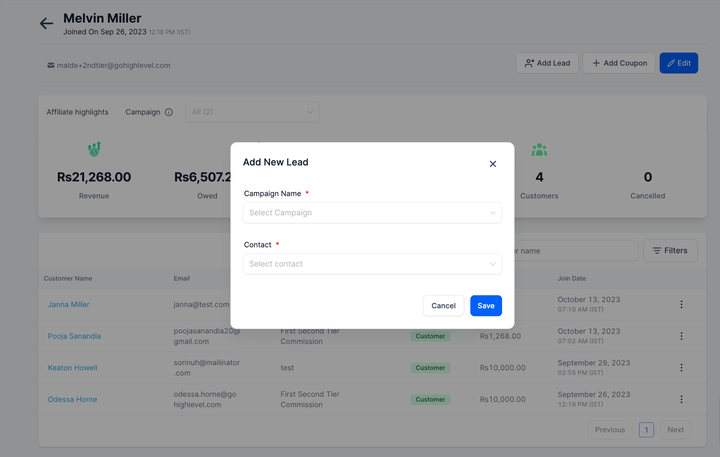Open the Select contact dropdown
Image resolution: width=720 pixels, height=457 pixels.
[372, 264]
